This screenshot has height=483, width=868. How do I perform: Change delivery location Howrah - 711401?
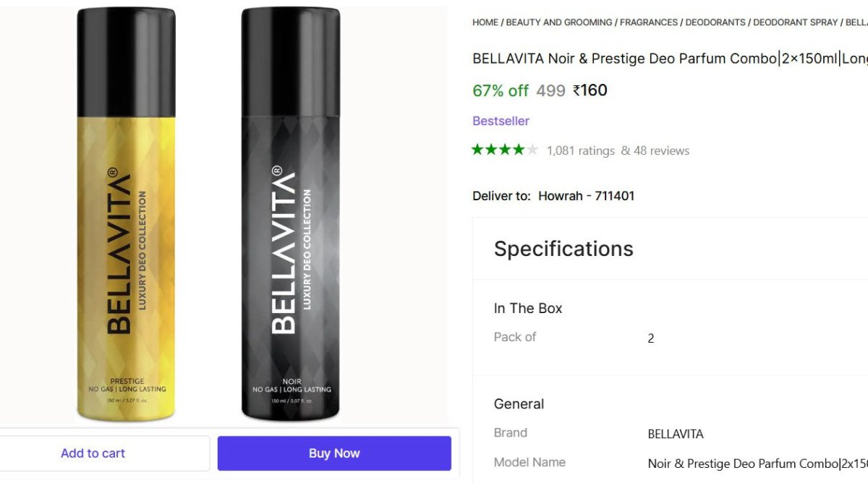click(x=586, y=196)
